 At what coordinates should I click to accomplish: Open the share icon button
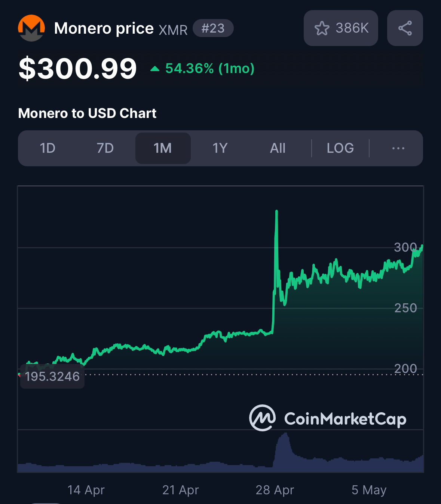405,28
